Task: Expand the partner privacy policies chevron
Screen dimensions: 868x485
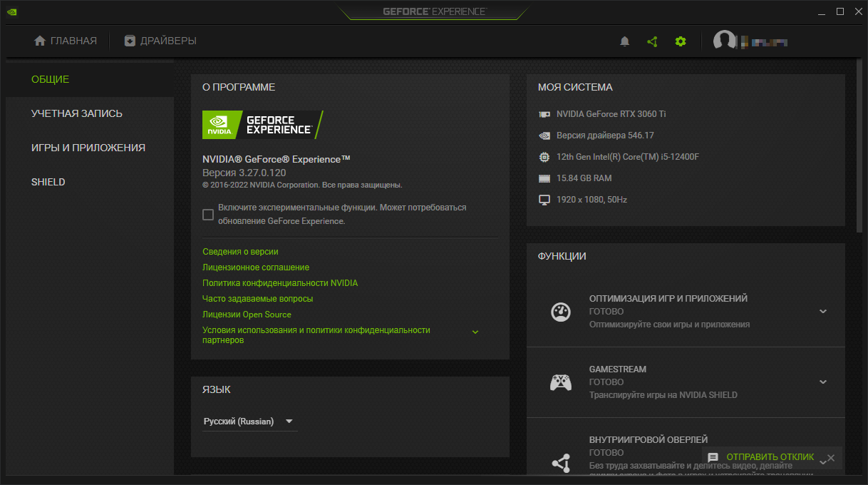Action: [475, 332]
